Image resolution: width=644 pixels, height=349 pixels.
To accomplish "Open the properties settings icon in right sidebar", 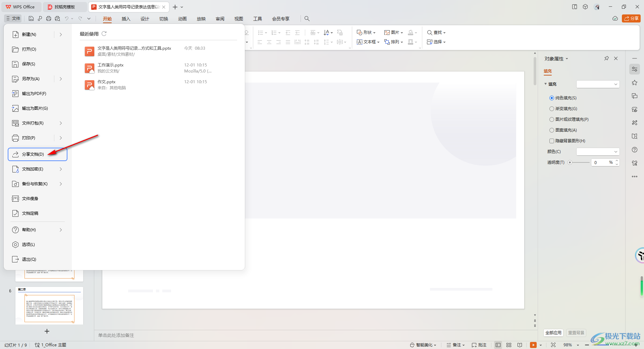I will coord(635,69).
